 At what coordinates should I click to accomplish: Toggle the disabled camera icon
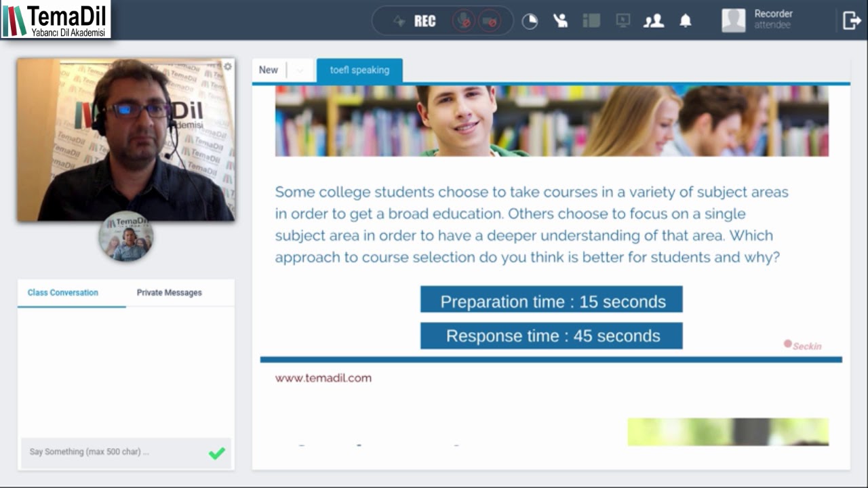(489, 21)
